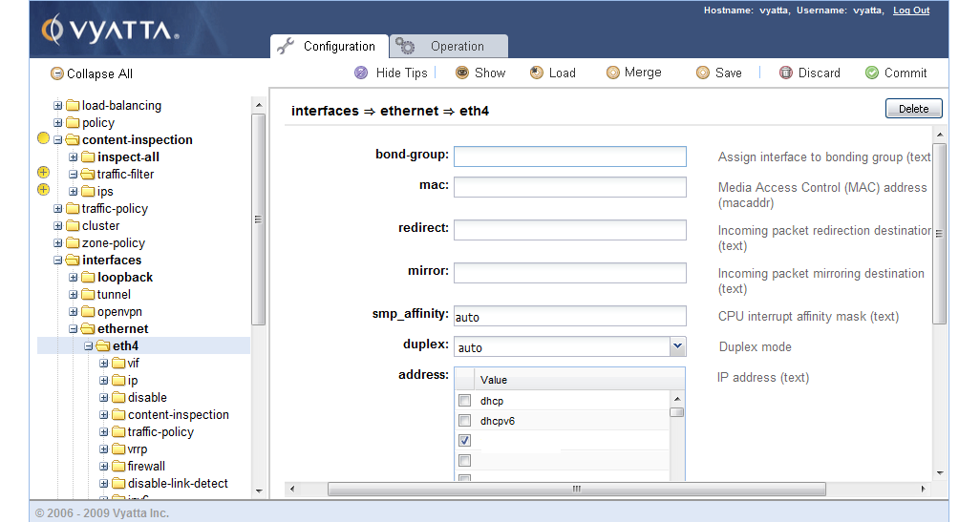This screenshot has width=980, height=522.
Task: Check the dhcpv6 address checkbox
Action: pos(464,420)
